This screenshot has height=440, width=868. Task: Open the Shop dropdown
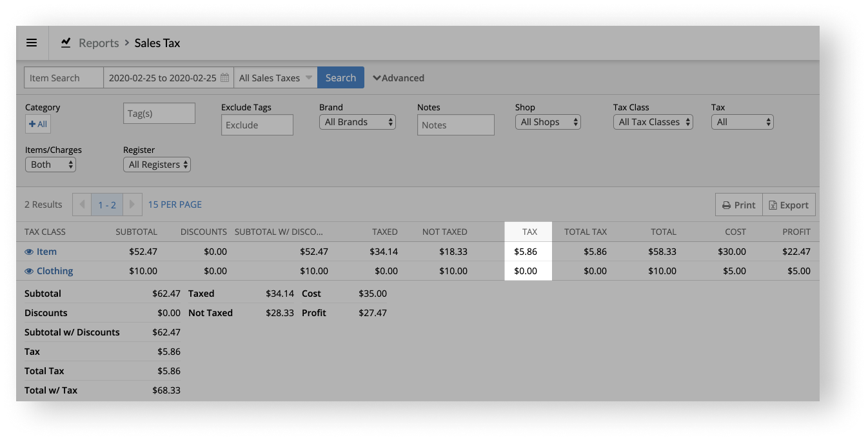click(548, 122)
